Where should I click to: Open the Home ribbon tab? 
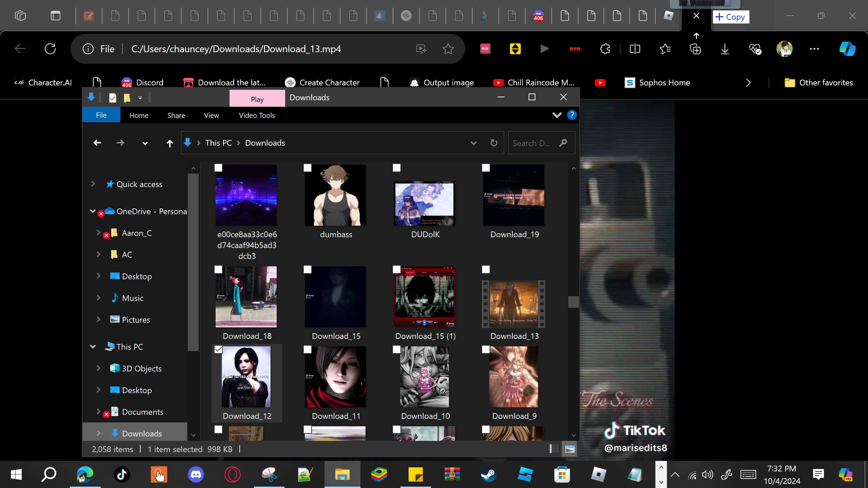139,115
